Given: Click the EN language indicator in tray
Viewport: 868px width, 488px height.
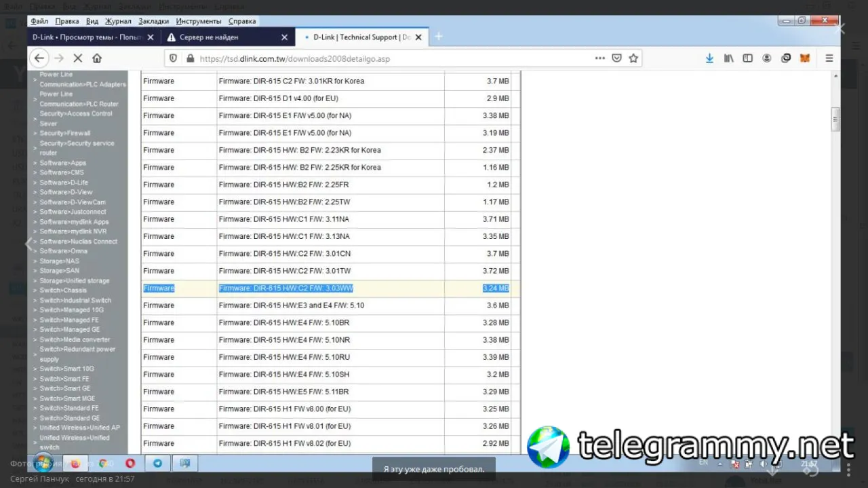Looking at the screenshot, I should pos(703,462).
